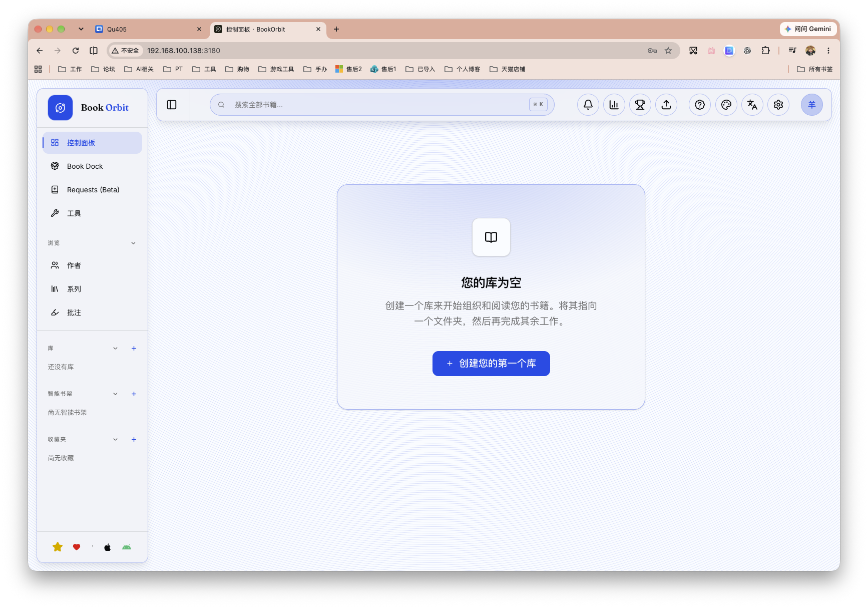868x608 pixels.
Task: Open 所有书签 folder
Action: 815,69
